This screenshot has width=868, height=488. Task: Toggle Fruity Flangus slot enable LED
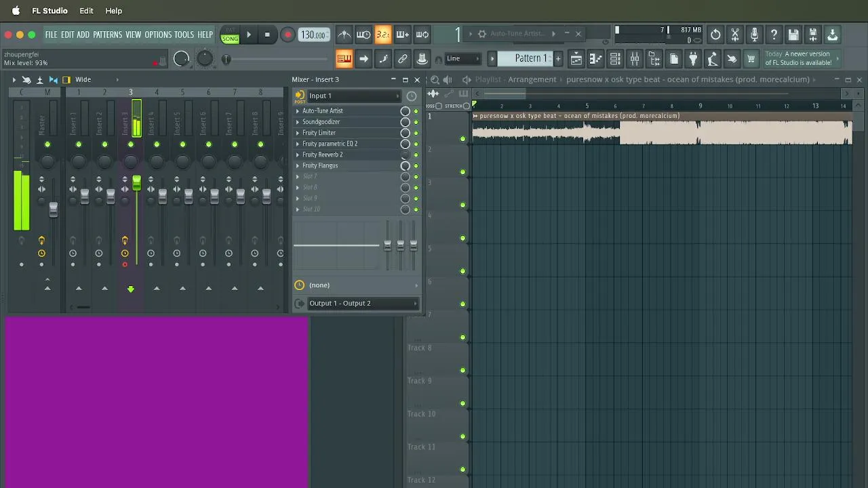click(416, 165)
